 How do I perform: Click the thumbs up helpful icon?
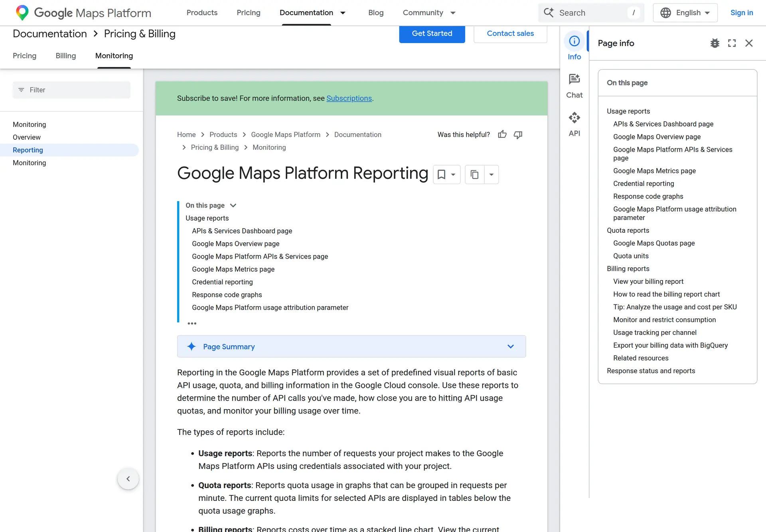pyautogui.click(x=502, y=134)
